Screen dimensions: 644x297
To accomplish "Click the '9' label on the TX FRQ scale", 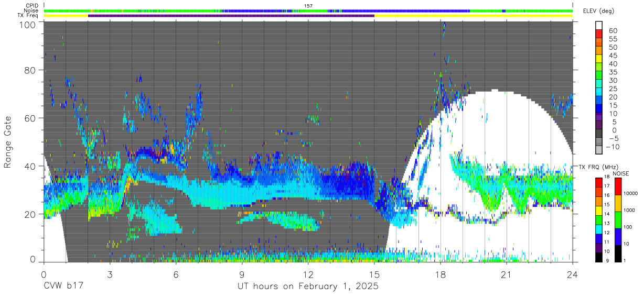I will [608, 260].
